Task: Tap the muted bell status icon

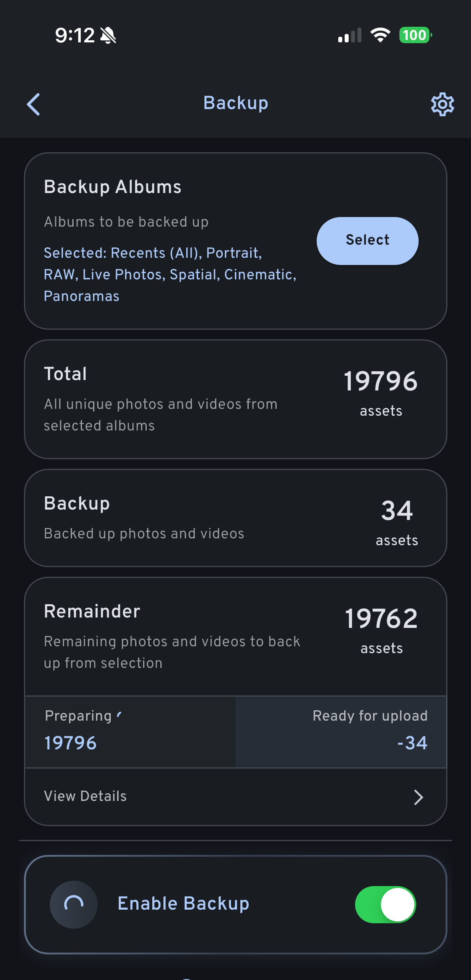Action: coord(108,36)
